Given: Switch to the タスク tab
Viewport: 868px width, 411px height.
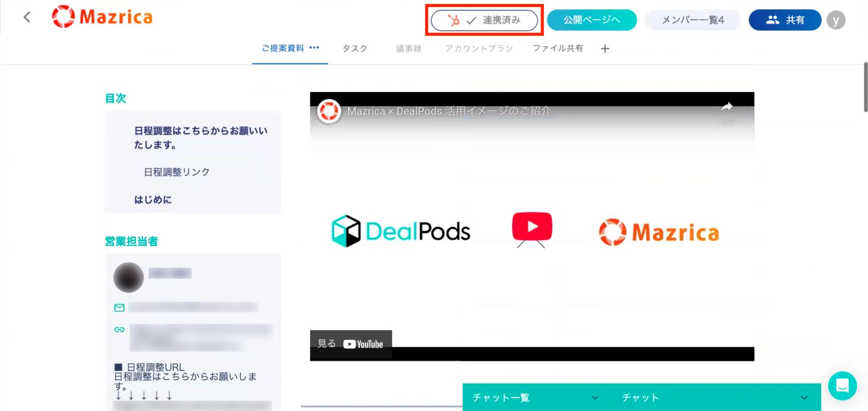Looking at the screenshot, I should coord(355,48).
